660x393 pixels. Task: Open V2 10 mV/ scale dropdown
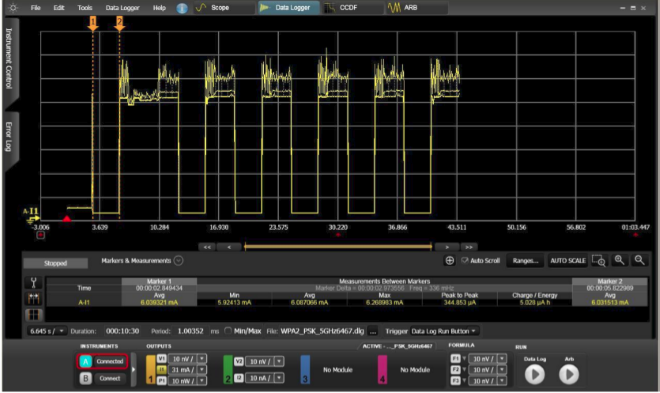coord(279,361)
